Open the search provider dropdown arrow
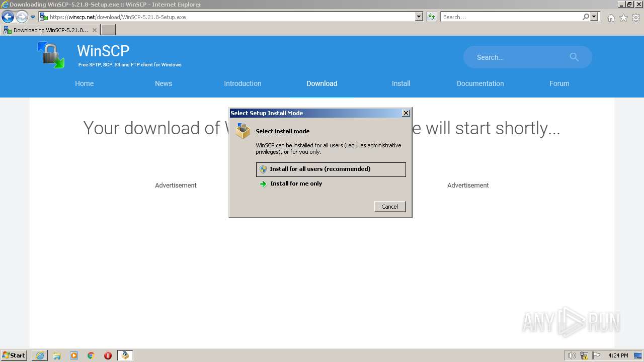This screenshot has width=644, height=362. [x=594, y=17]
